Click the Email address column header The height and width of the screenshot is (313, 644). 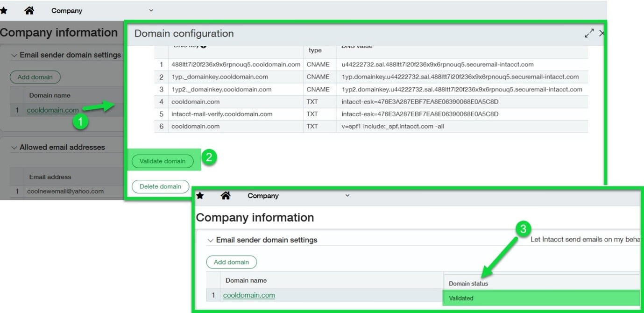[x=50, y=177]
